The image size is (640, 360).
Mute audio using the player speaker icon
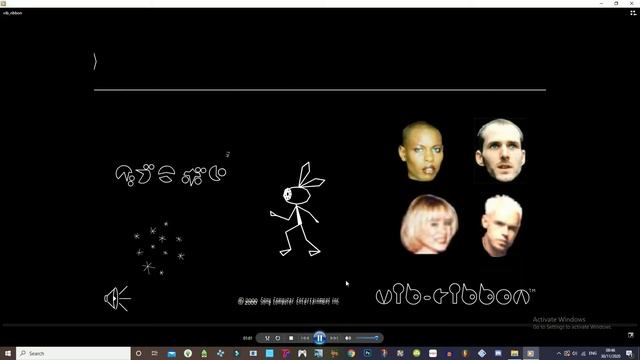[x=348, y=338]
